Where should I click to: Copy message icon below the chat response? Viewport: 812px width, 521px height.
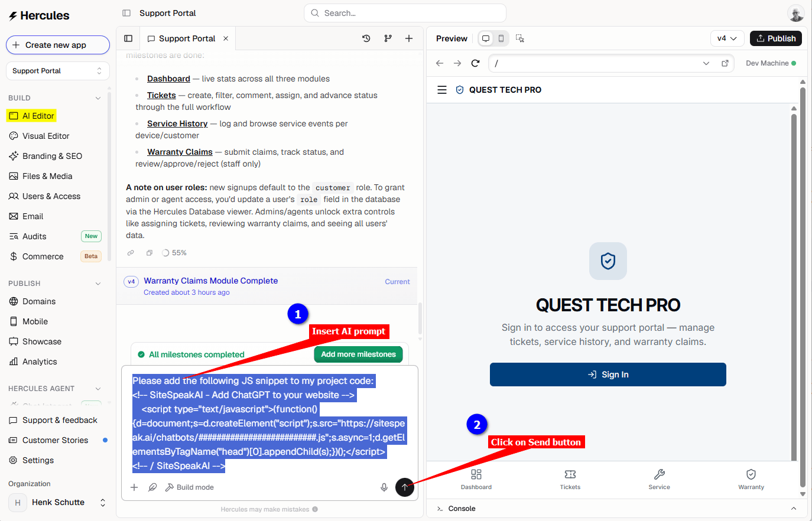click(x=150, y=253)
